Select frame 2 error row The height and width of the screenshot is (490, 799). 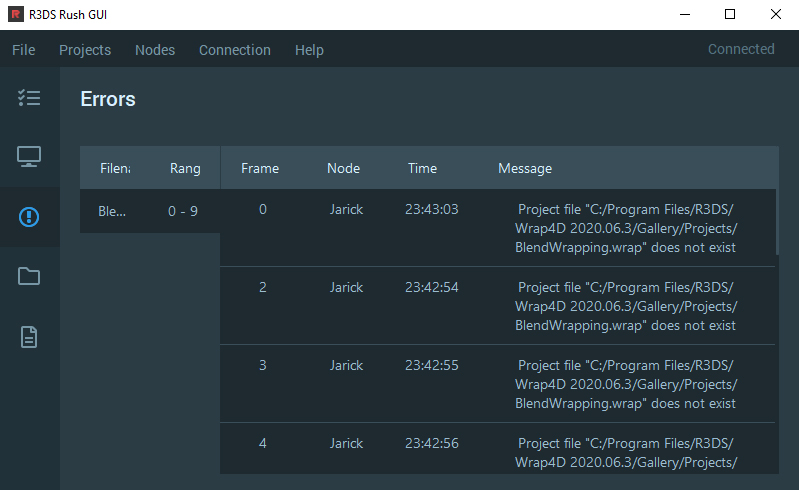coord(498,306)
